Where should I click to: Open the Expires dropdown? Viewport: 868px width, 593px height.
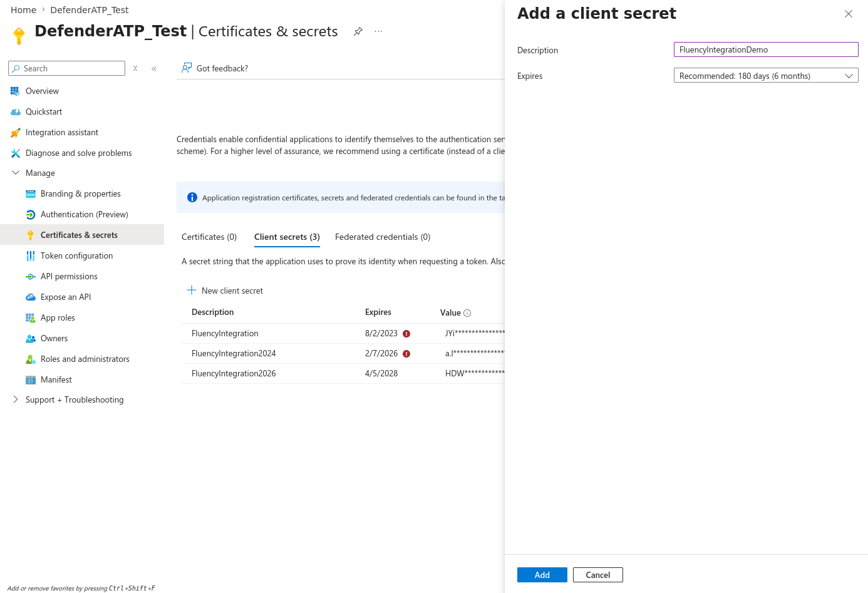coord(766,76)
